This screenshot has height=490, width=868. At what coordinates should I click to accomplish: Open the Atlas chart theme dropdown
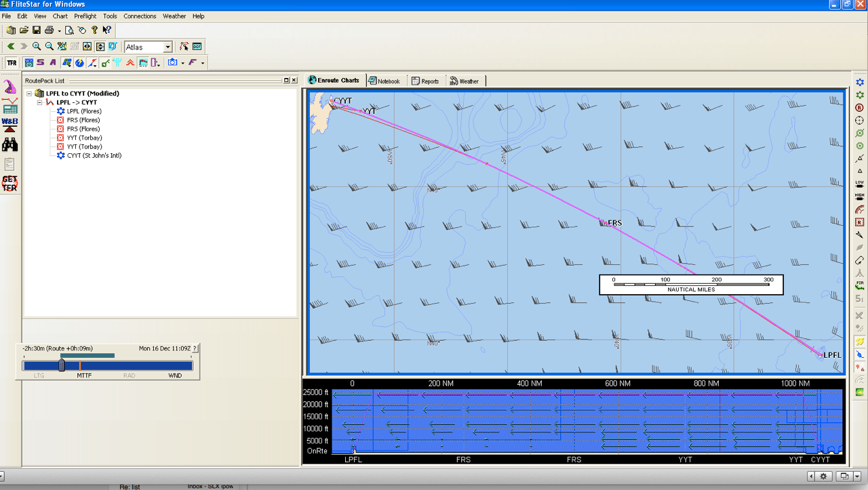coord(167,47)
